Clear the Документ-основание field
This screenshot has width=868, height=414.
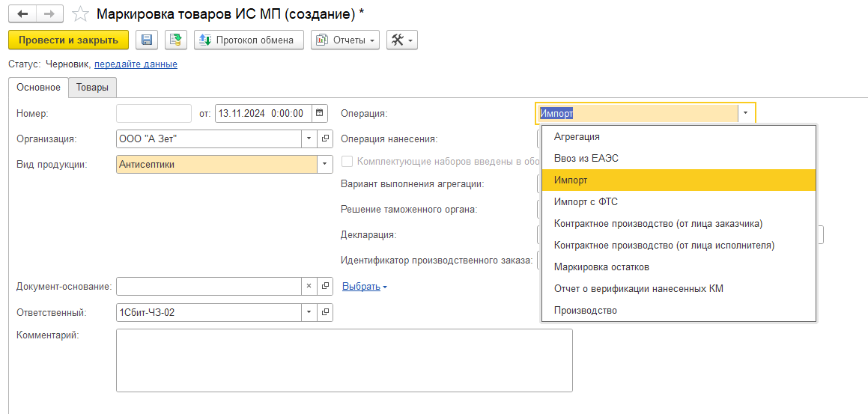[309, 286]
